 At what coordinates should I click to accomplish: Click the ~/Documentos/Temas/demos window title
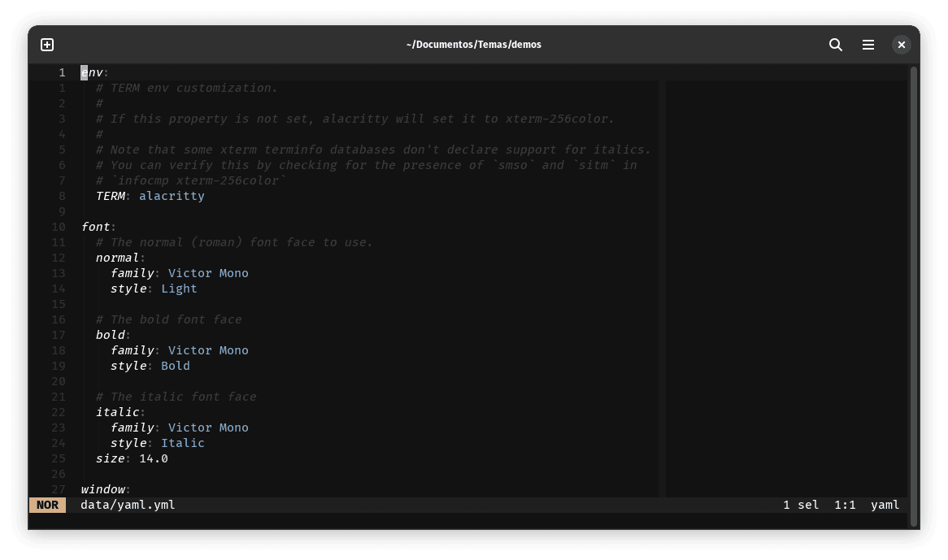(x=474, y=45)
